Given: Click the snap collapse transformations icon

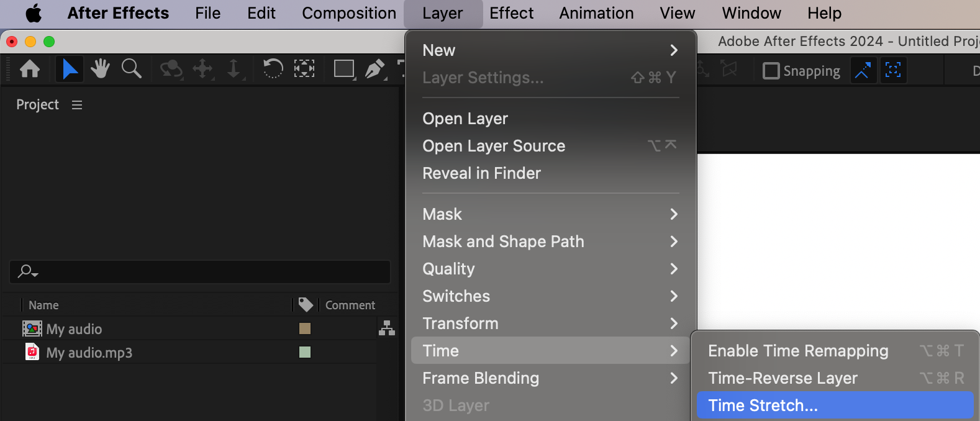Looking at the screenshot, I should coord(863,70).
